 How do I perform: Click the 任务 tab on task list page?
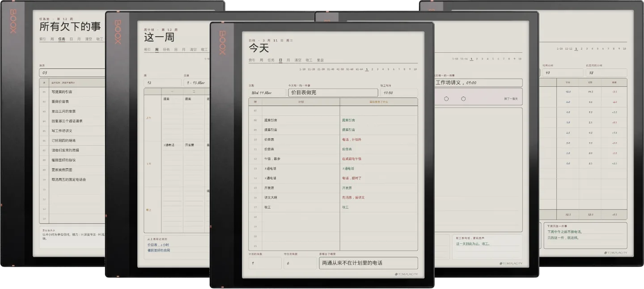pos(62,39)
